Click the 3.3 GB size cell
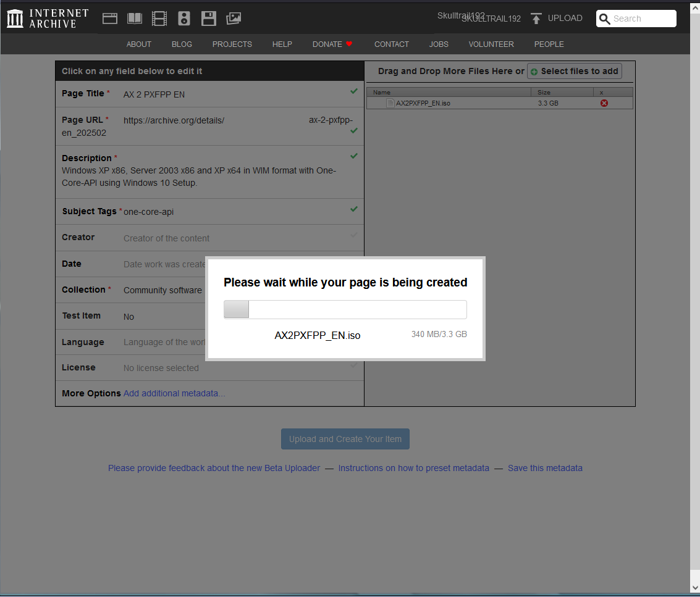Image resolution: width=700 pixels, height=597 pixels. pos(548,103)
